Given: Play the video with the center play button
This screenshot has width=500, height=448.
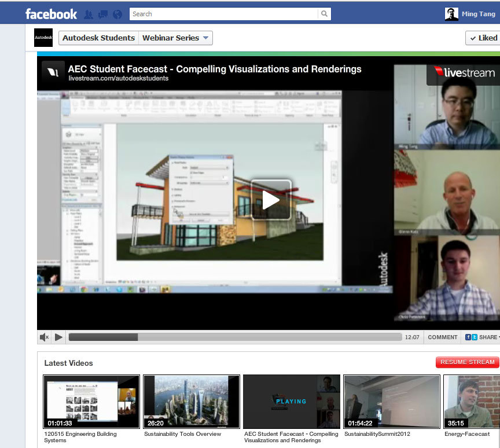Looking at the screenshot, I should click(x=271, y=200).
